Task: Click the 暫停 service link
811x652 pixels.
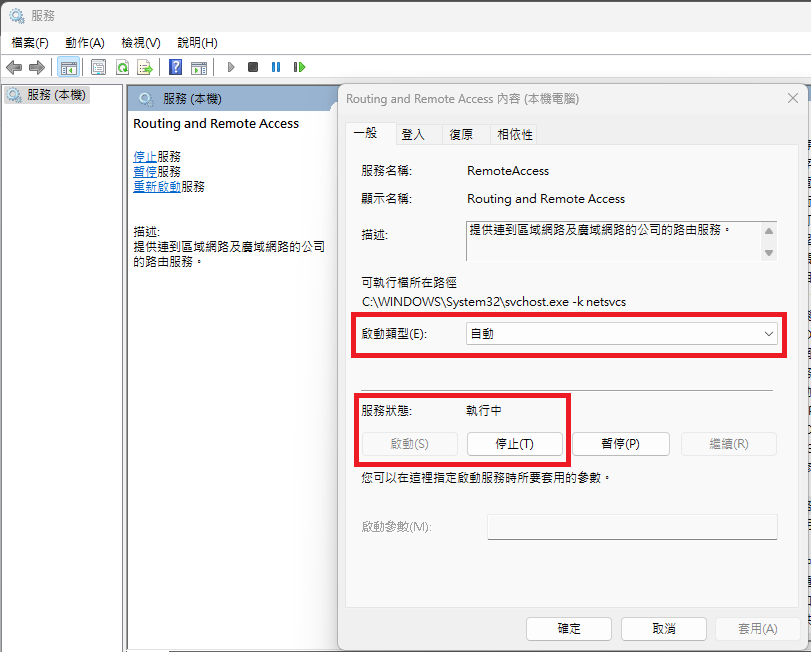Action: [145, 172]
